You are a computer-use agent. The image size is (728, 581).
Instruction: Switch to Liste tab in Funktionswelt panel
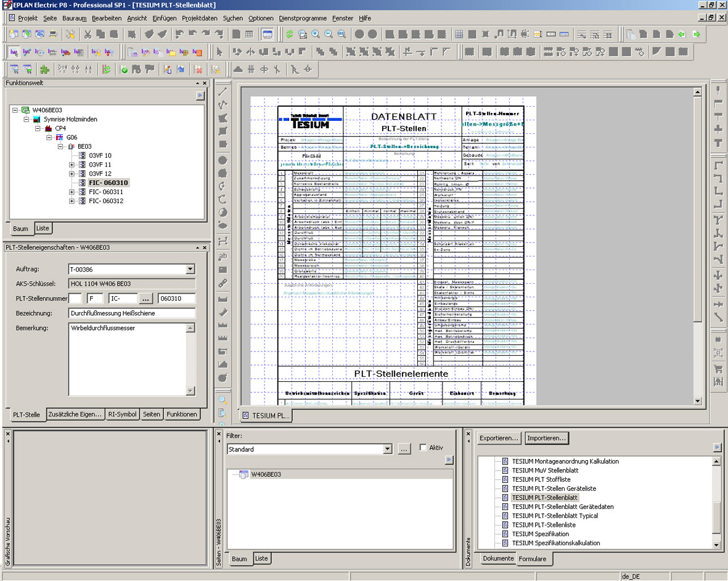pyautogui.click(x=43, y=228)
